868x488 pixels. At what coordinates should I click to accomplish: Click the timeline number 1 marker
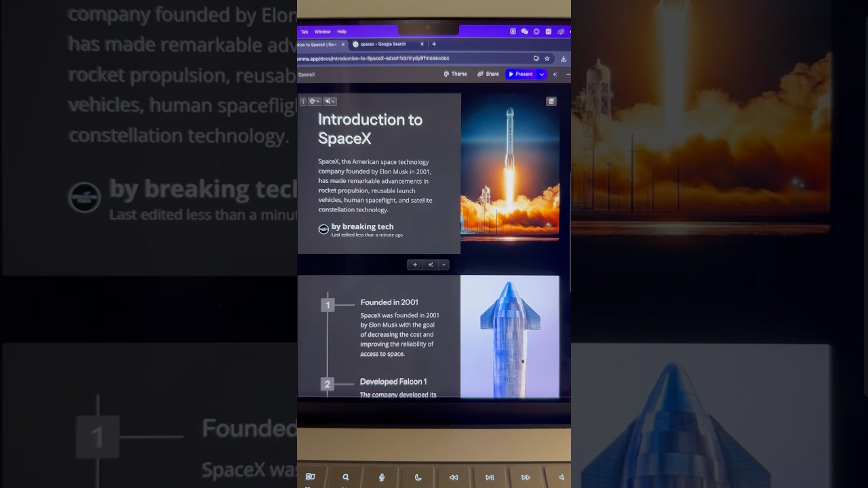(x=328, y=305)
